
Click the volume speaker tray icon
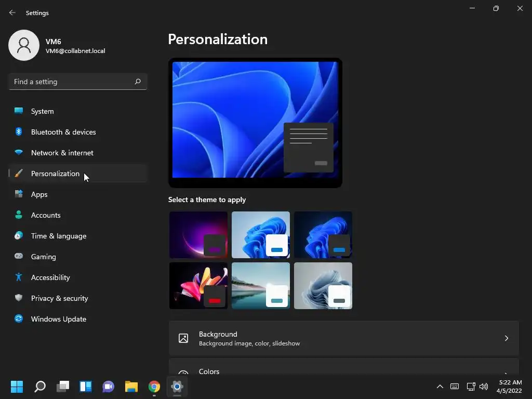click(x=484, y=387)
